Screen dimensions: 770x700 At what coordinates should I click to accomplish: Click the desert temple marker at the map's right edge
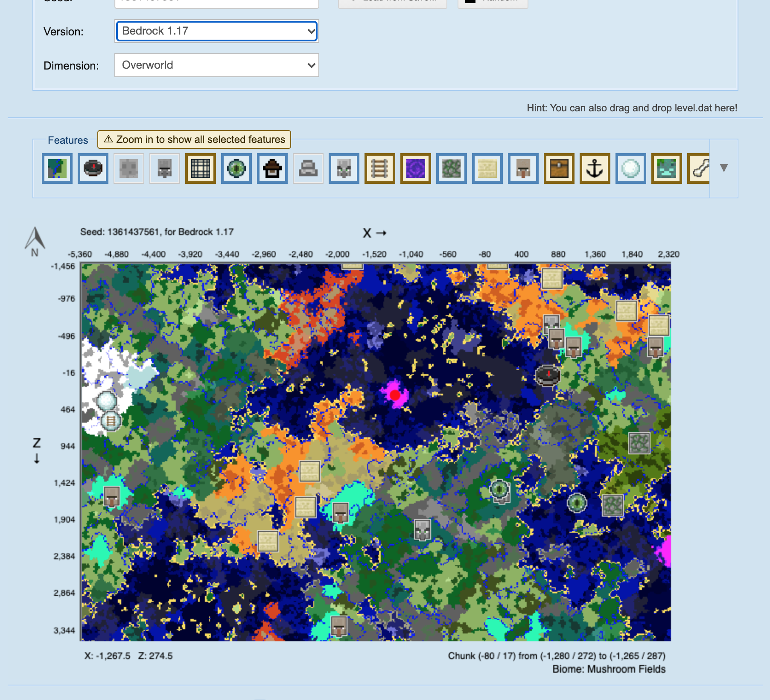659,325
